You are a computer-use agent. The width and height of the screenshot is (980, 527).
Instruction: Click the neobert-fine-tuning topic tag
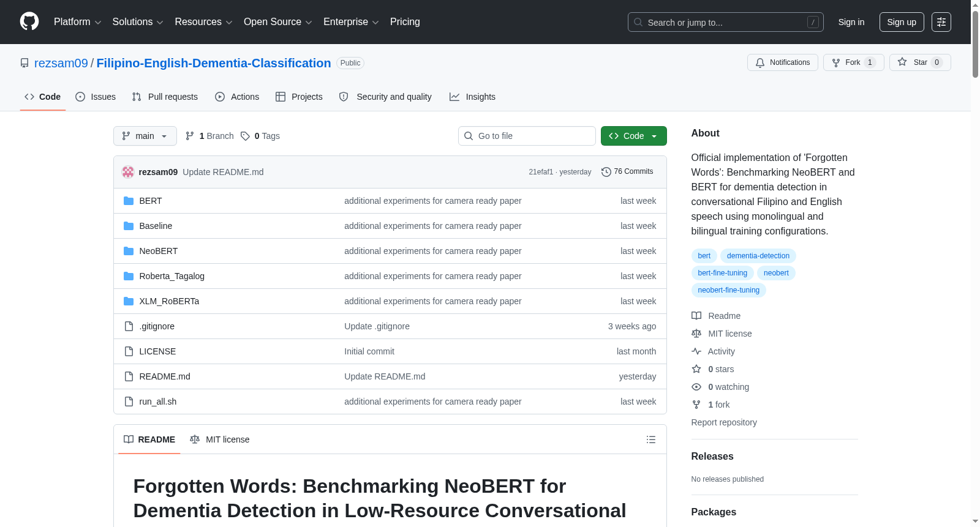pos(729,290)
